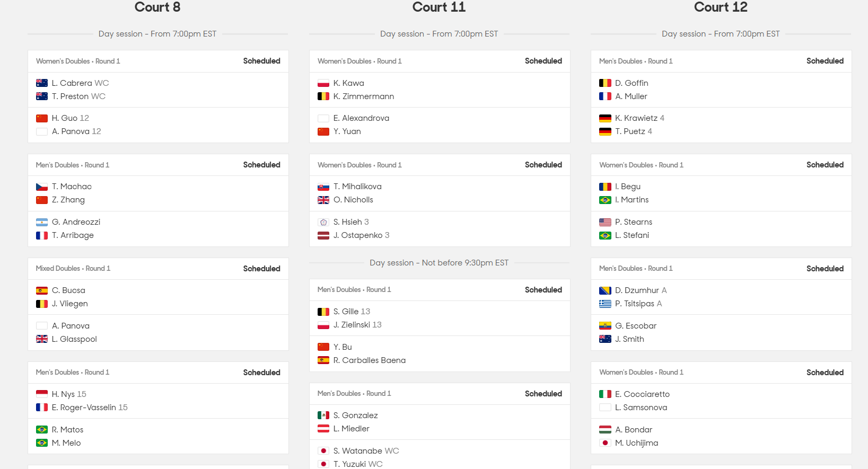Click the Argentine flag next to G. Andreozzi
Screen dimensions: 868x469
(x=42, y=222)
